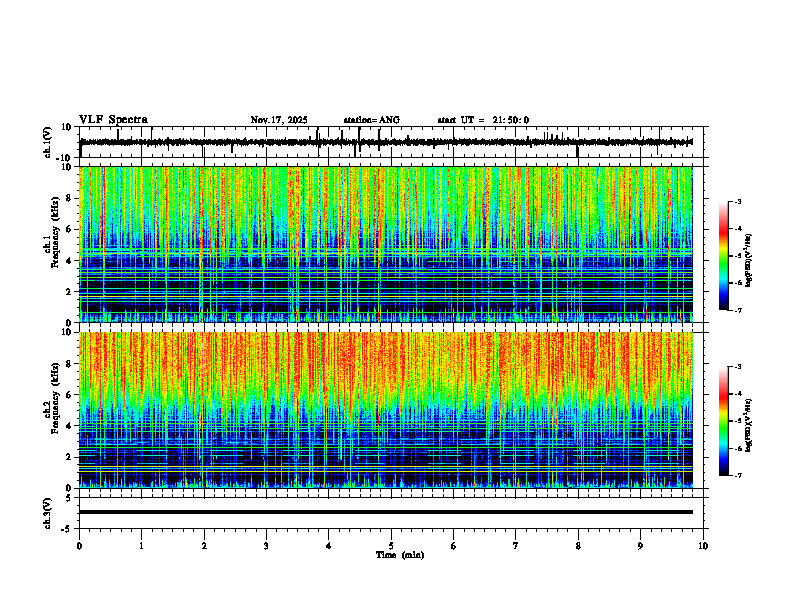Click the "-5" tick on the ch.3(V) axis
The height and width of the screenshot is (612, 792).
pos(67,529)
